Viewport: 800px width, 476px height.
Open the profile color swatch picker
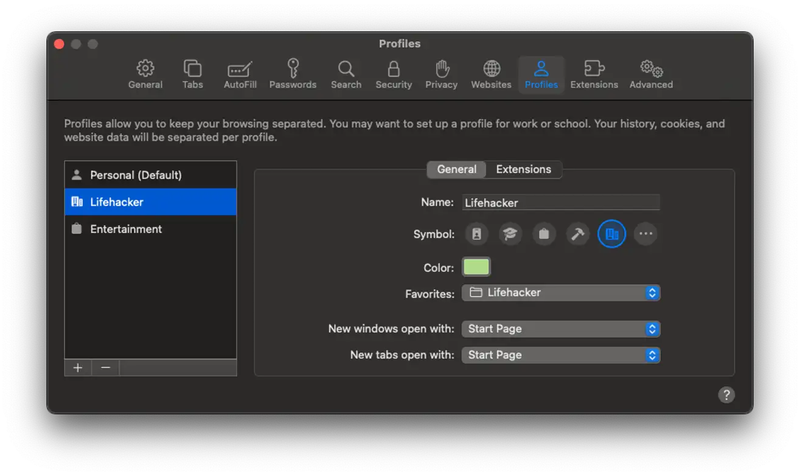coord(476,267)
